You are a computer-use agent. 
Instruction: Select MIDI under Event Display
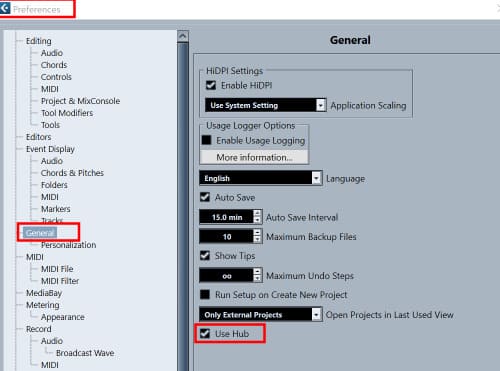click(50, 197)
